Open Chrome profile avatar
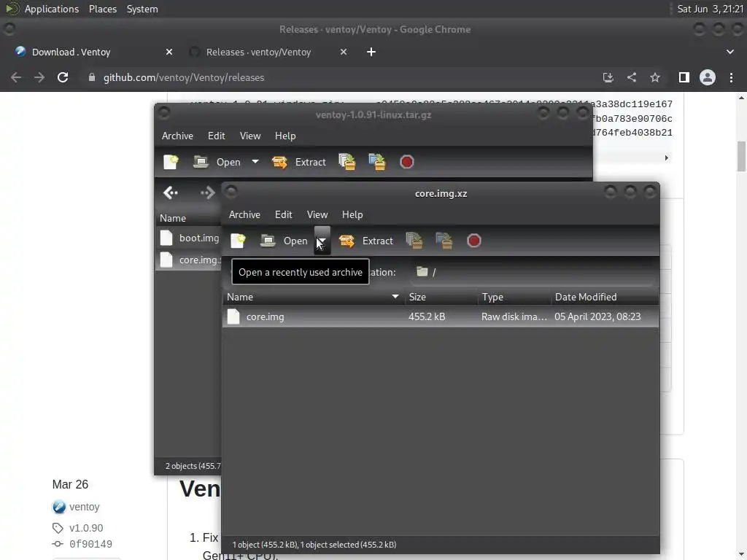The image size is (747, 560). [x=708, y=77]
